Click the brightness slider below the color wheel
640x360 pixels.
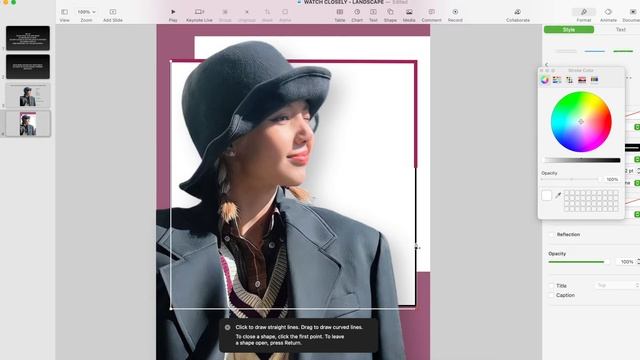point(582,160)
